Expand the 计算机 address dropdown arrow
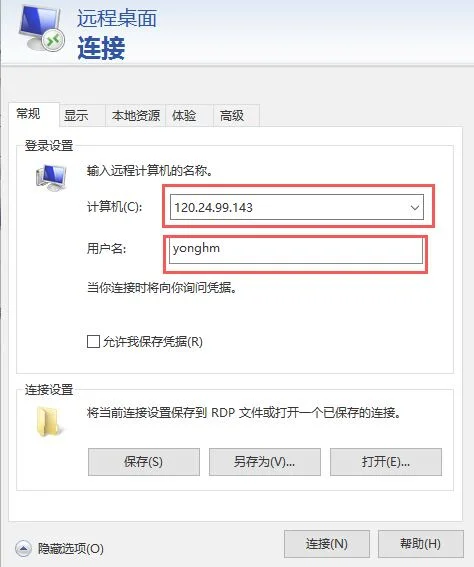Screen dimensions: 474x567 pyautogui.click(x=415, y=208)
